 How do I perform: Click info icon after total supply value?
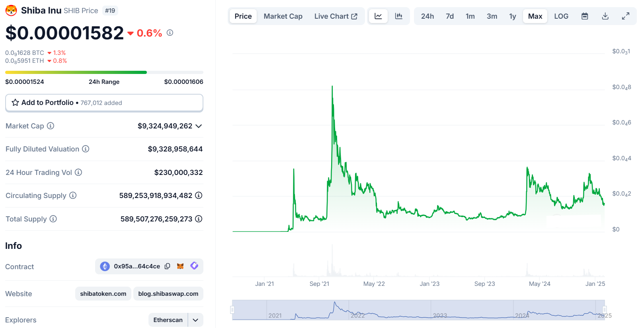click(199, 219)
